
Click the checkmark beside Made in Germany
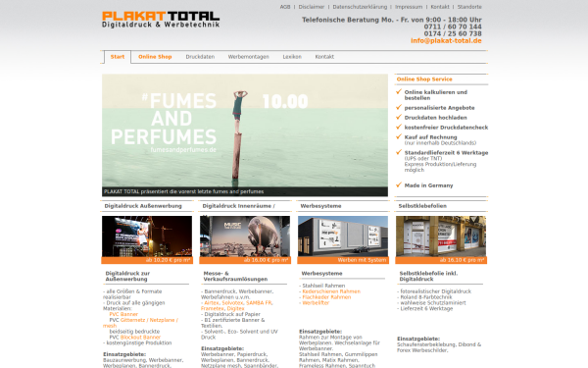399,184
